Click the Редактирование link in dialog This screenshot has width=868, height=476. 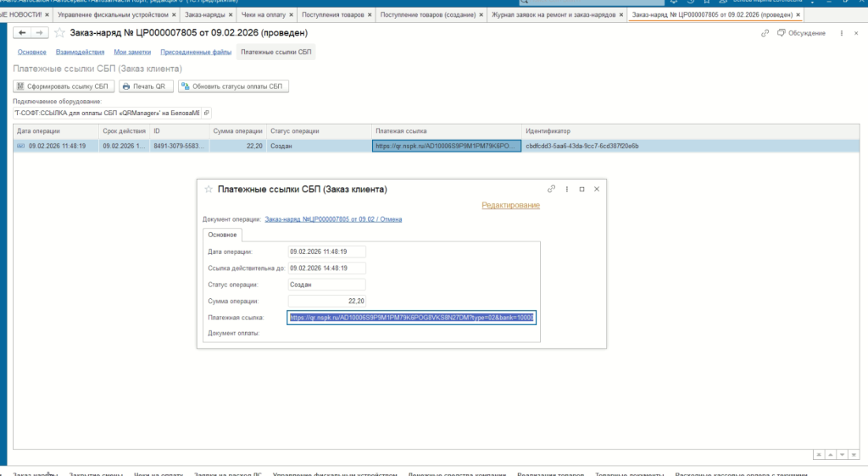tap(510, 205)
